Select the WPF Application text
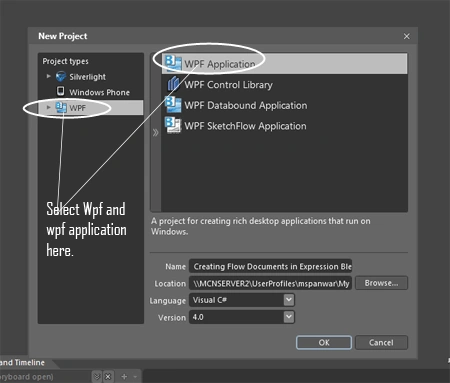The height and width of the screenshot is (383, 450). point(220,64)
